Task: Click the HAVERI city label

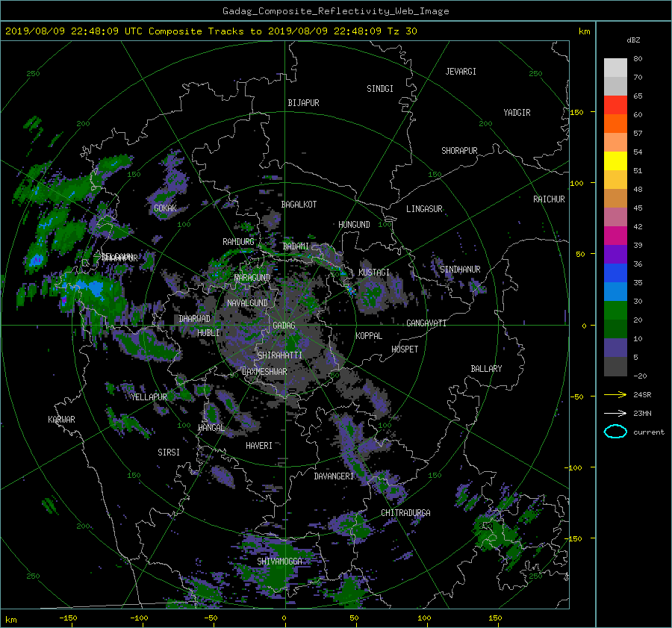Action: click(x=259, y=446)
